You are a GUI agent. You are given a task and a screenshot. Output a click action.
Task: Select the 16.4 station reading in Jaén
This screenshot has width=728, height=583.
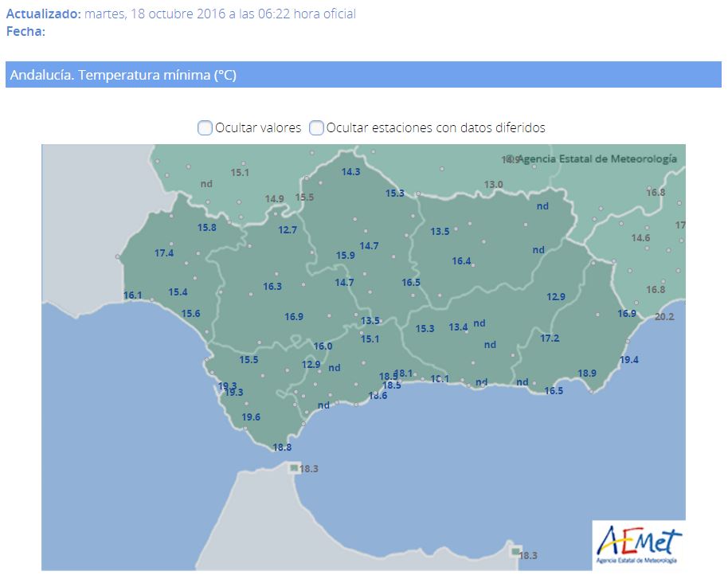pos(461,261)
